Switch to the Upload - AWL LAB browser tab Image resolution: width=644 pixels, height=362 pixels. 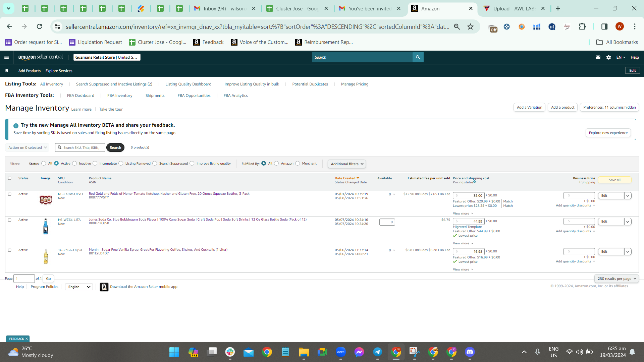coord(514,9)
